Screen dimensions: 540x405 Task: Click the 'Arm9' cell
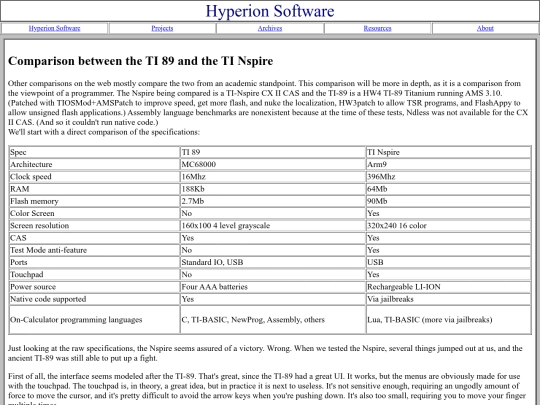pyautogui.click(x=448, y=164)
